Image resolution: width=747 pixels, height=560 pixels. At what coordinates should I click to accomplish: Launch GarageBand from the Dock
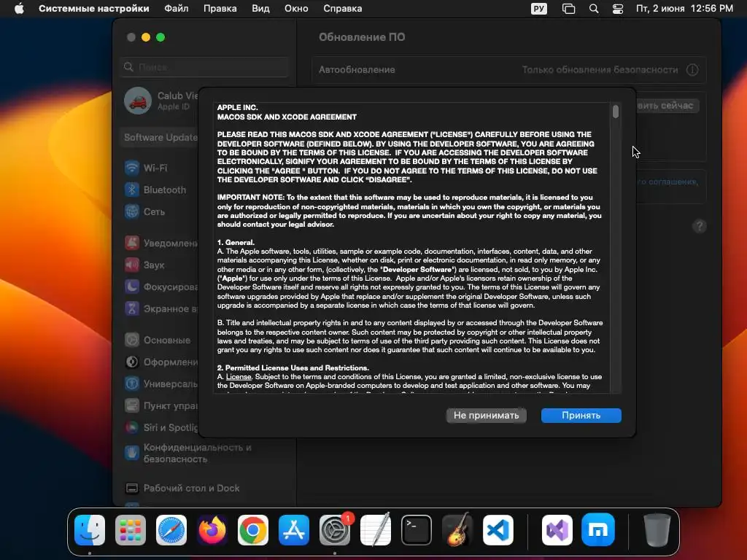point(457,530)
